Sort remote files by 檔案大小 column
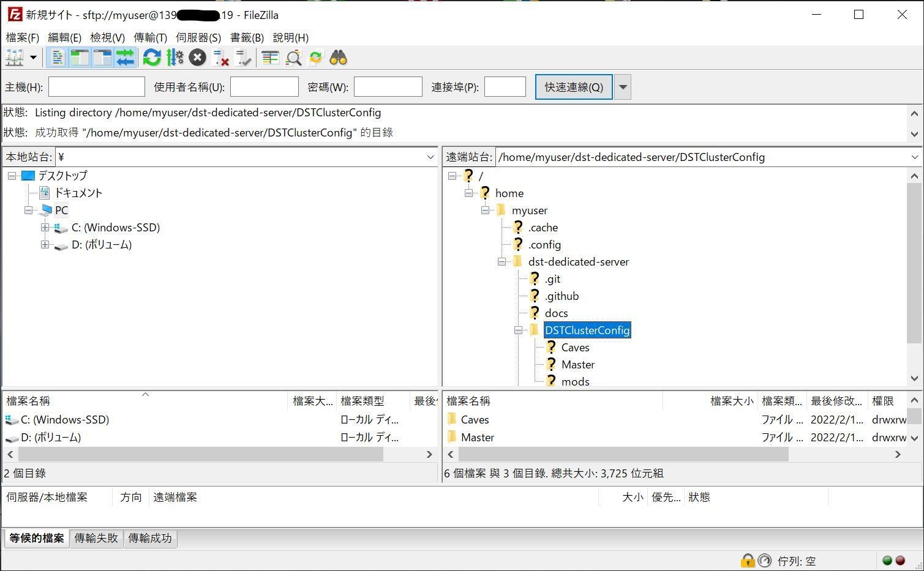The image size is (924, 571). [x=710, y=401]
